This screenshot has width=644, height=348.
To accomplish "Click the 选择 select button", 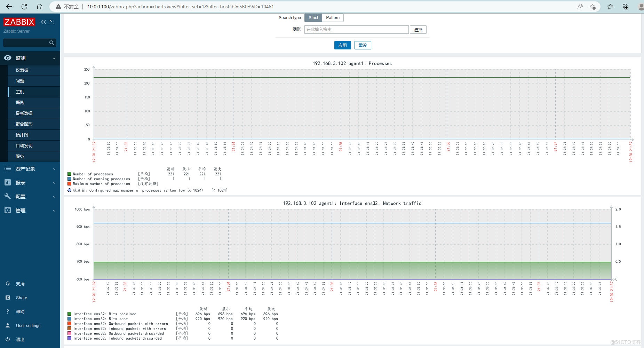I will [x=418, y=30].
